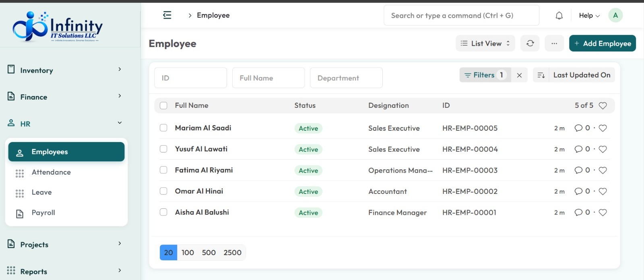Check the box for Mariam Al Saadi
Image resolution: width=644 pixels, height=280 pixels.
click(163, 128)
